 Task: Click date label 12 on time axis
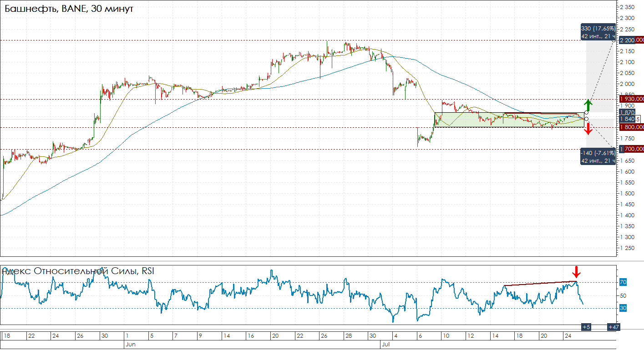click(471, 336)
